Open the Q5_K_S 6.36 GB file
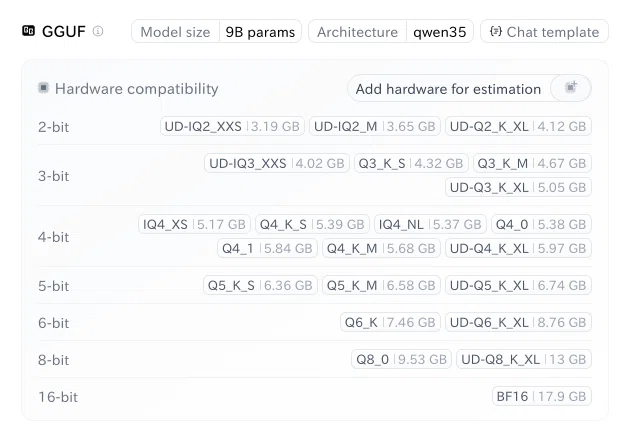This screenshot has width=624, height=433. [260, 285]
